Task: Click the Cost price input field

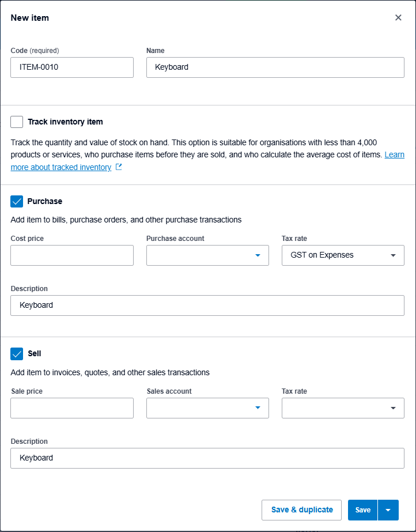Action: (x=72, y=255)
